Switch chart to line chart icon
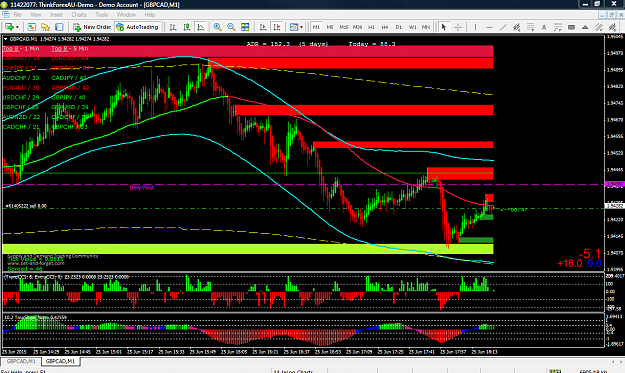The width and height of the screenshot is (625, 373). 200,27
